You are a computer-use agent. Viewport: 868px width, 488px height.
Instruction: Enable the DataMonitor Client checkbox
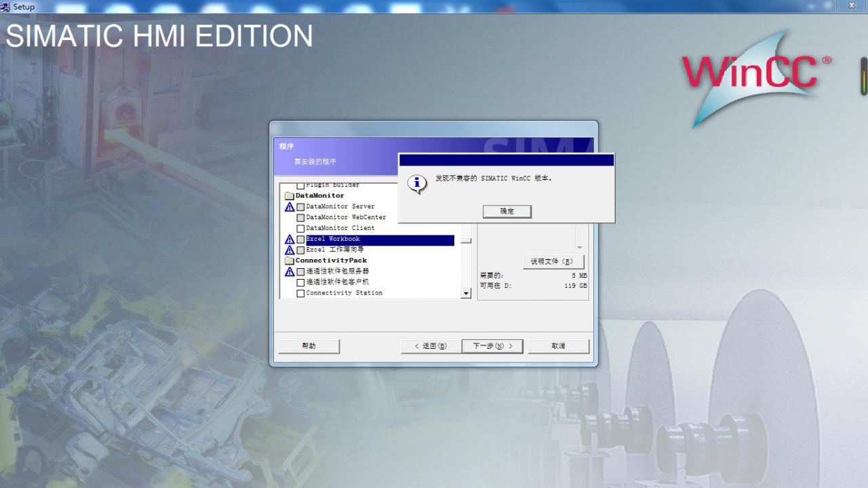(300, 229)
